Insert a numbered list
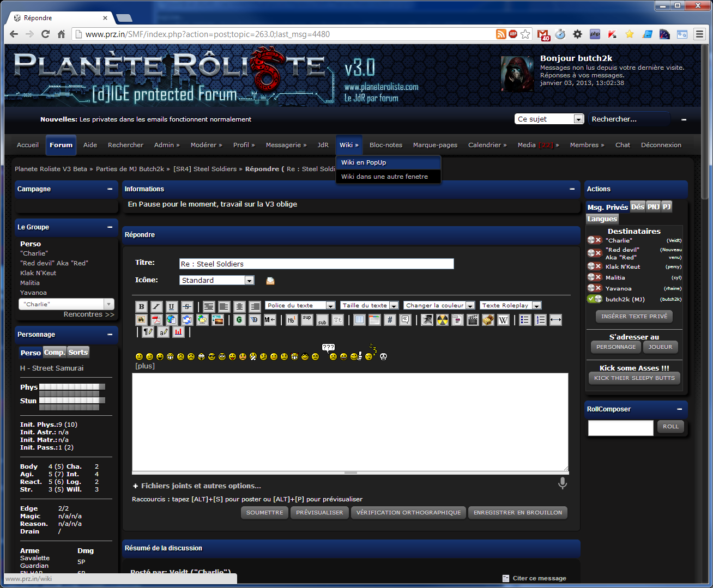713x588 pixels. click(x=540, y=320)
